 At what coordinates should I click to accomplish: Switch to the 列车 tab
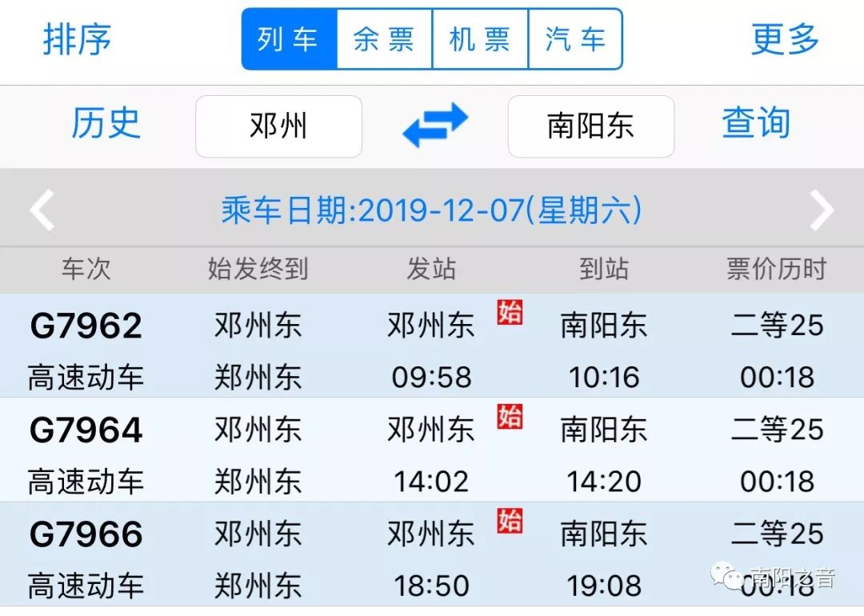pyautogui.click(x=289, y=39)
